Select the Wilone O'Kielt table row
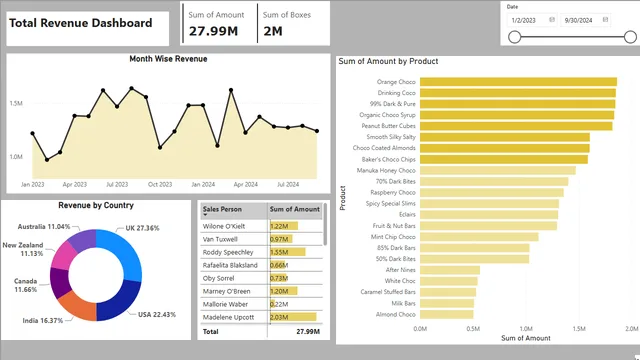 [261, 226]
